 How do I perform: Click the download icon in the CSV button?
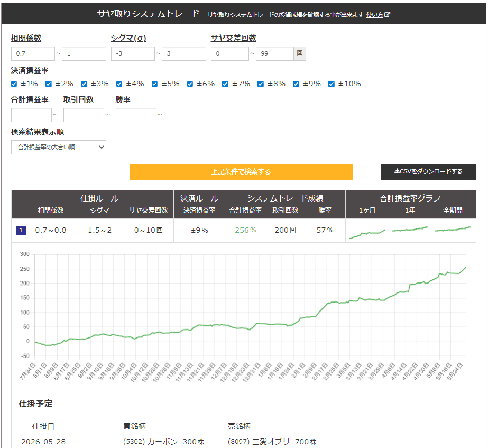[x=397, y=171]
